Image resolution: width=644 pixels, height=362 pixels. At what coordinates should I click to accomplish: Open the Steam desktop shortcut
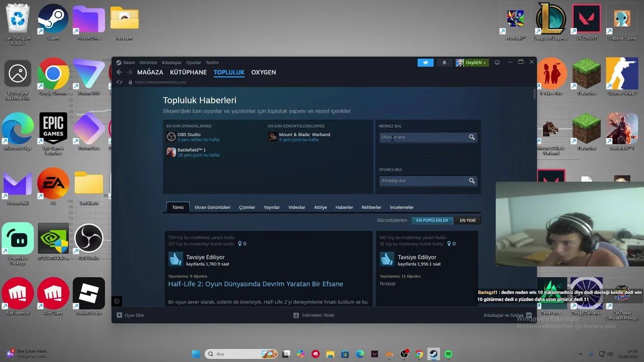[x=53, y=22]
